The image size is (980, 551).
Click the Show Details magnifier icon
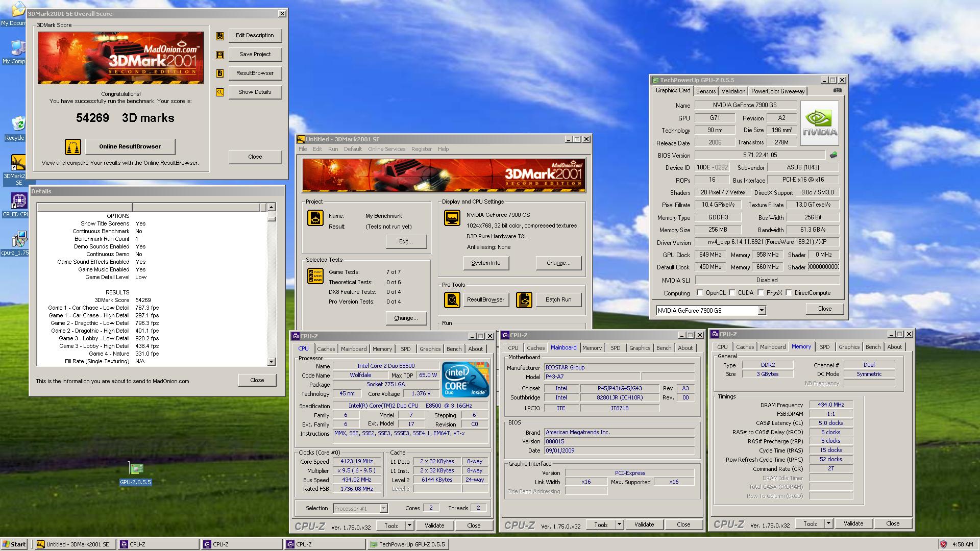[220, 92]
